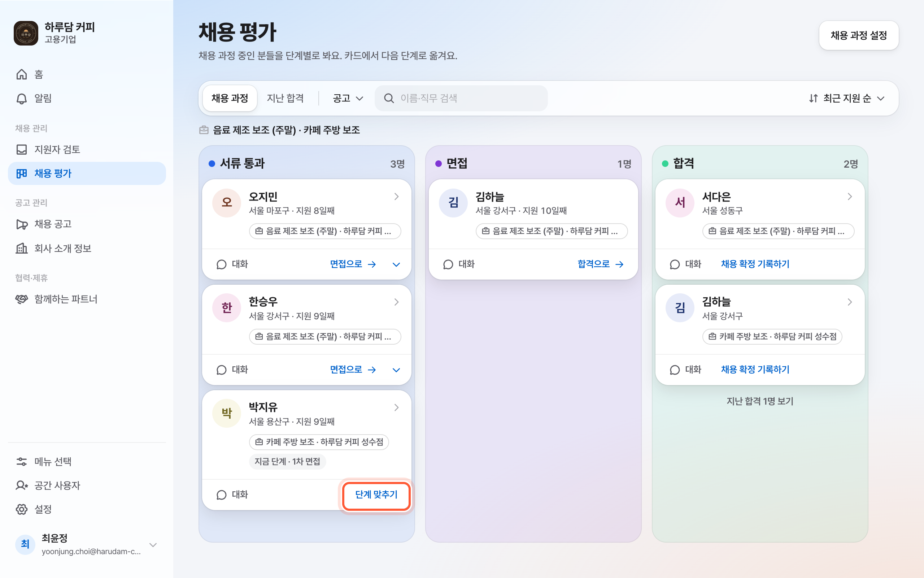
Task: Open 알림 notifications
Action: coord(87,98)
